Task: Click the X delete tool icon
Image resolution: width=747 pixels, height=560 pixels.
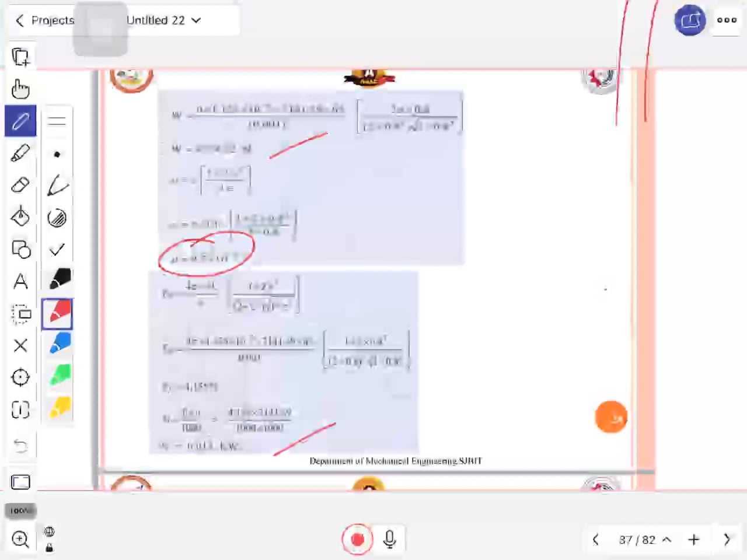Action: 20,345
